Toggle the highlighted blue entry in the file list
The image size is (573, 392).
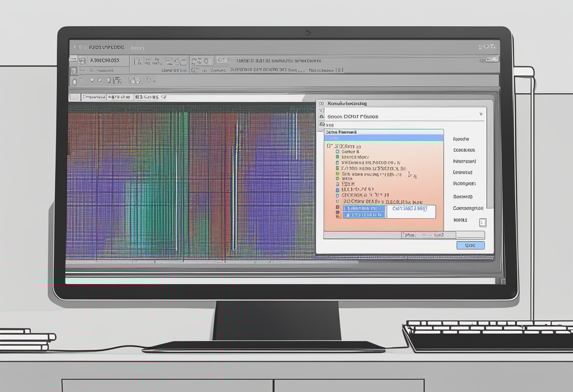[363, 209]
